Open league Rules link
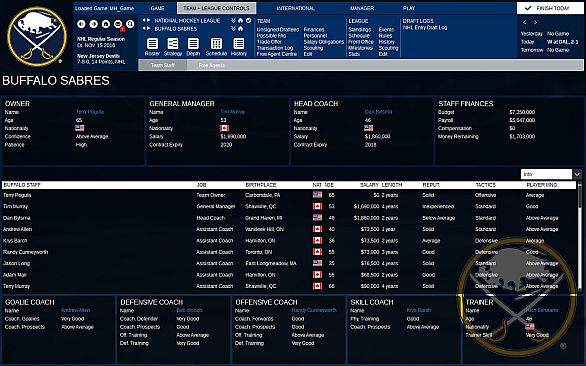 coord(385,36)
